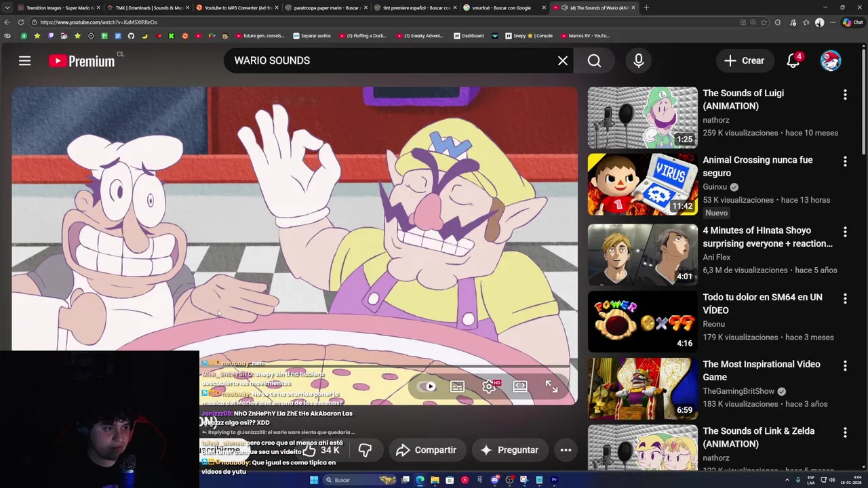868x488 pixels.
Task: Open options for The Sounds of Luigi
Action: (845, 95)
